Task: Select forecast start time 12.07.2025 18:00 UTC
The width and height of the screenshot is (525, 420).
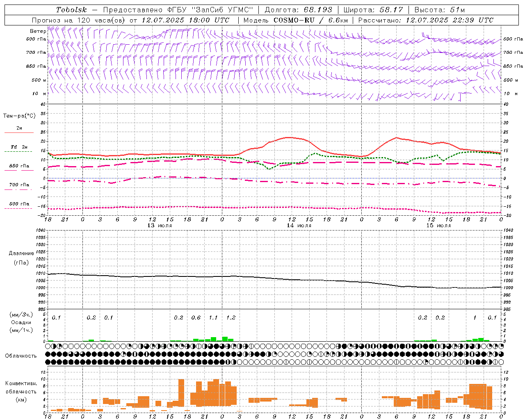Action: click(x=185, y=20)
